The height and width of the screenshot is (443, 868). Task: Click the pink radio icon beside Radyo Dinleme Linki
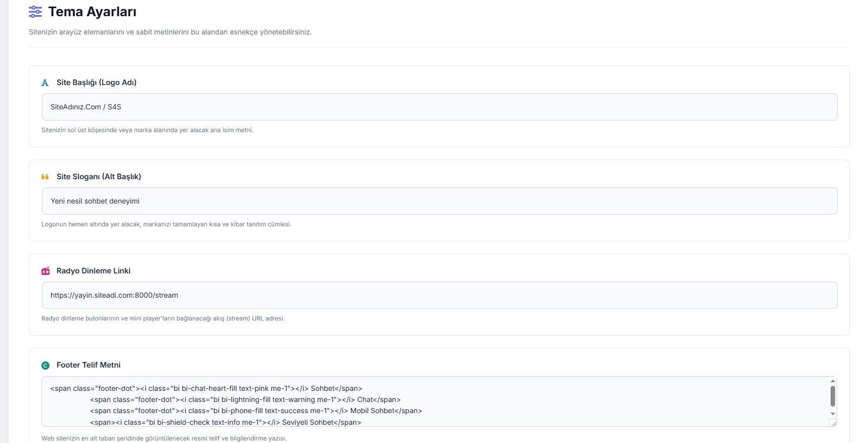[x=46, y=271]
